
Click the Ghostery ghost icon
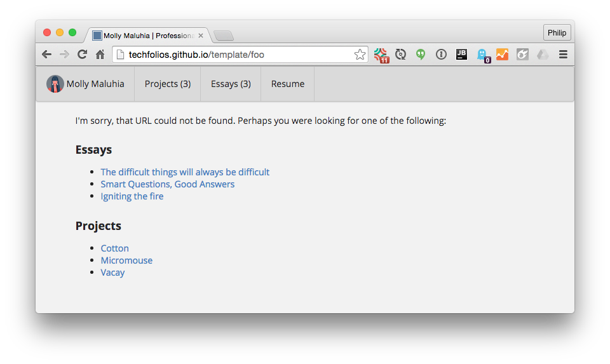click(x=482, y=55)
